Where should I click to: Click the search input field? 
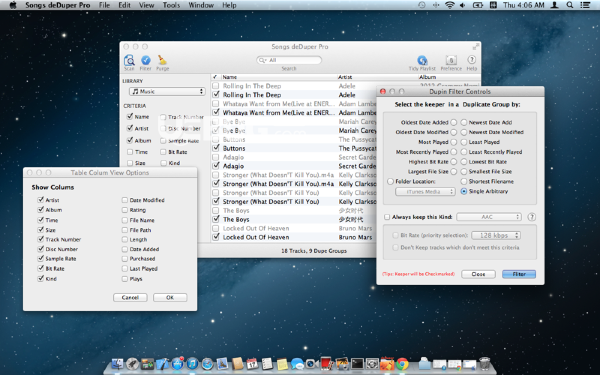[x=289, y=60]
